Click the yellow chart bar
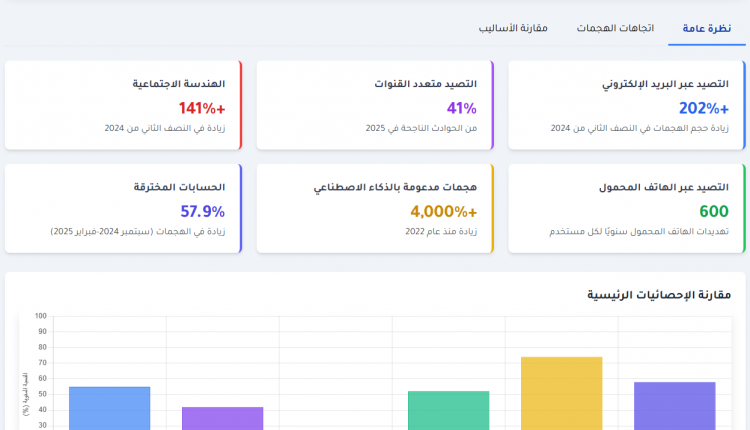Viewport: 750px width, 430px height. 562,393
